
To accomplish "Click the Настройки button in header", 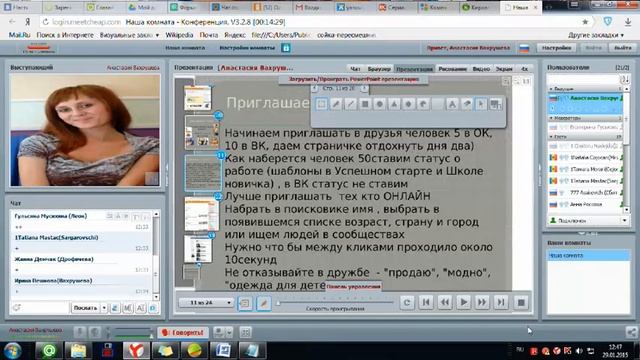I will (x=556, y=48).
